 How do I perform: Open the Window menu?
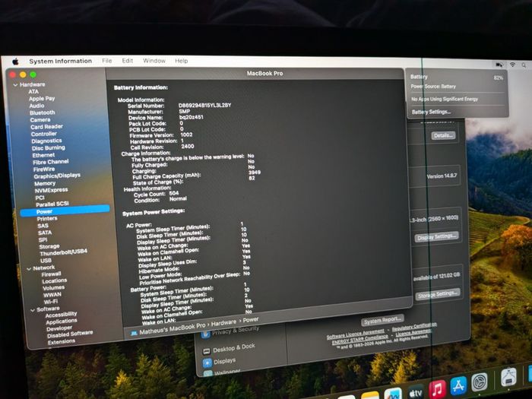click(x=154, y=61)
